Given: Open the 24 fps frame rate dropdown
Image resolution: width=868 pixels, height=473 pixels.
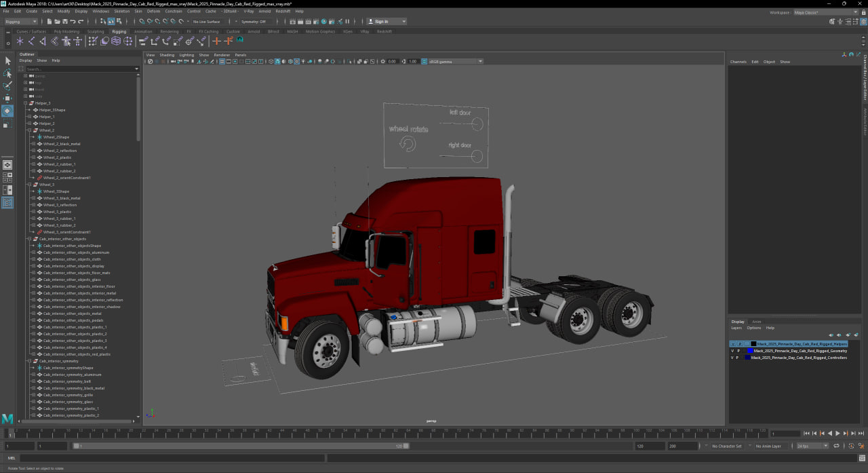Looking at the screenshot, I should [812, 446].
